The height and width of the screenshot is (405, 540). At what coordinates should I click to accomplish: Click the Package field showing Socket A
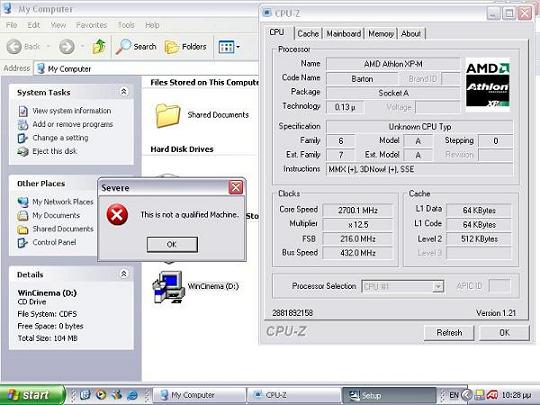[x=393, y=93]
